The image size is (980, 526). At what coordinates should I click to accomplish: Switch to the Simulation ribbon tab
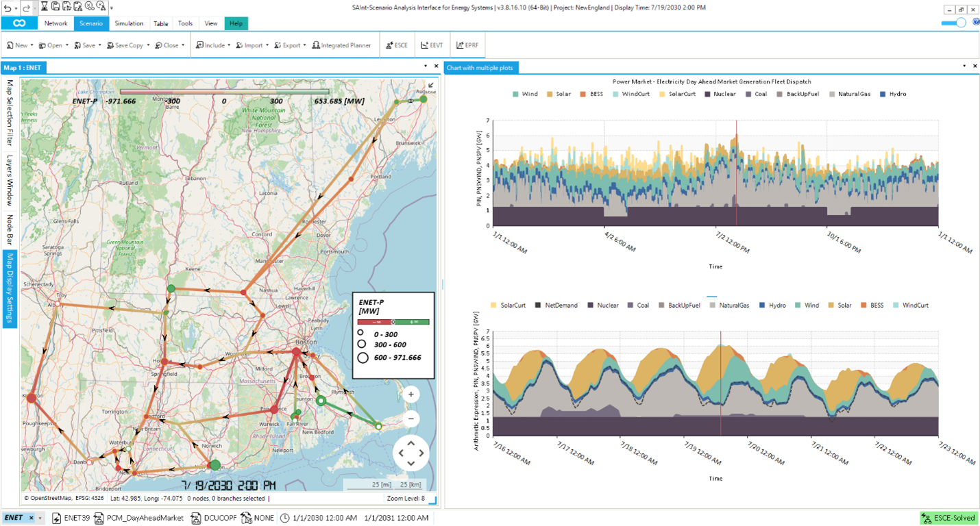click(129, 23)
